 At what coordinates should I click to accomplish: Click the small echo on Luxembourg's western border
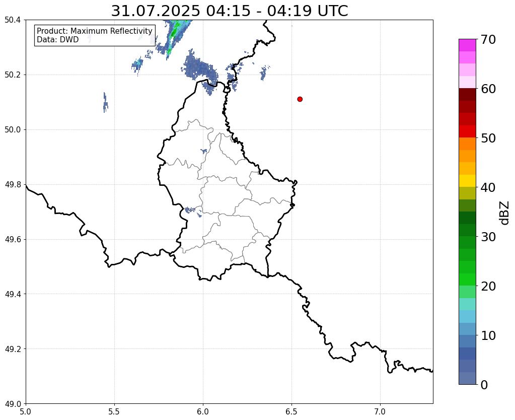[x=193, y=212]
